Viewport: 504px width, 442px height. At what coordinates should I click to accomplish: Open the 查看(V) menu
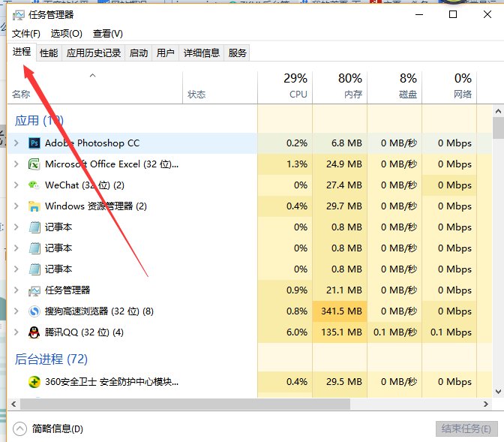pyautogui.click(x=108, y=34)
